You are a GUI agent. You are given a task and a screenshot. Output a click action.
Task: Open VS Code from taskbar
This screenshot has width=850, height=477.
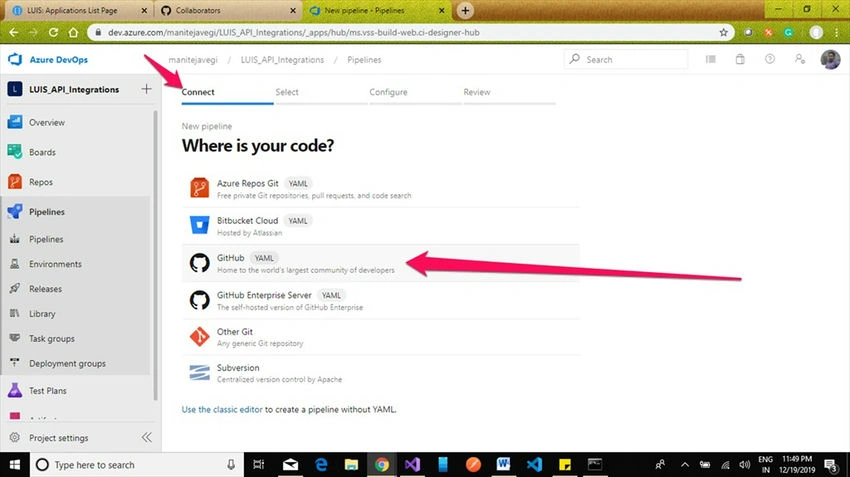(534, 465)
